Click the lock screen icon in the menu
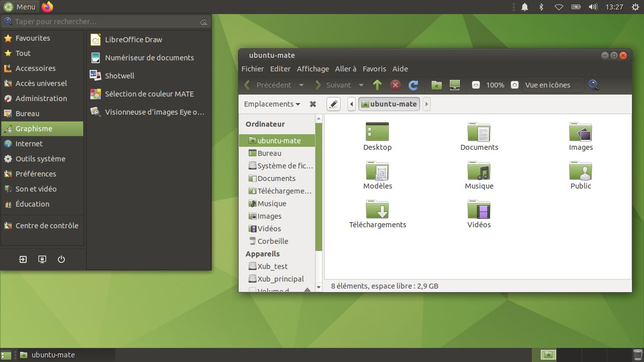644x362 pixels. (x=42, y=259)
